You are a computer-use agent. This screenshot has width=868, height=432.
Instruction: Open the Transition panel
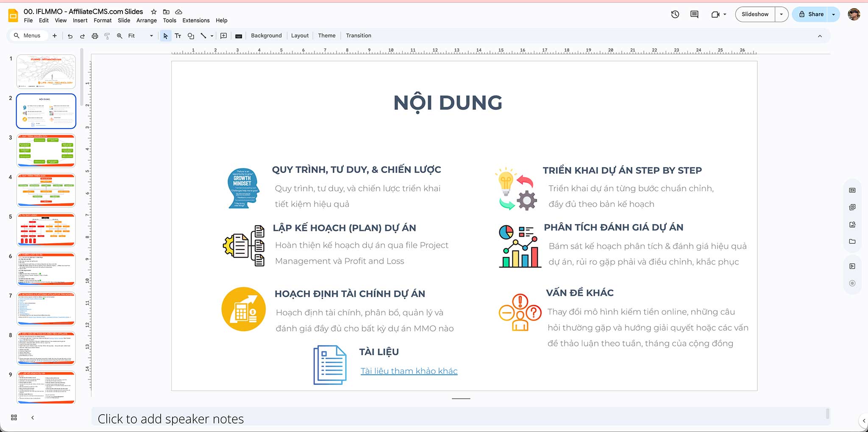coord(359,36)
